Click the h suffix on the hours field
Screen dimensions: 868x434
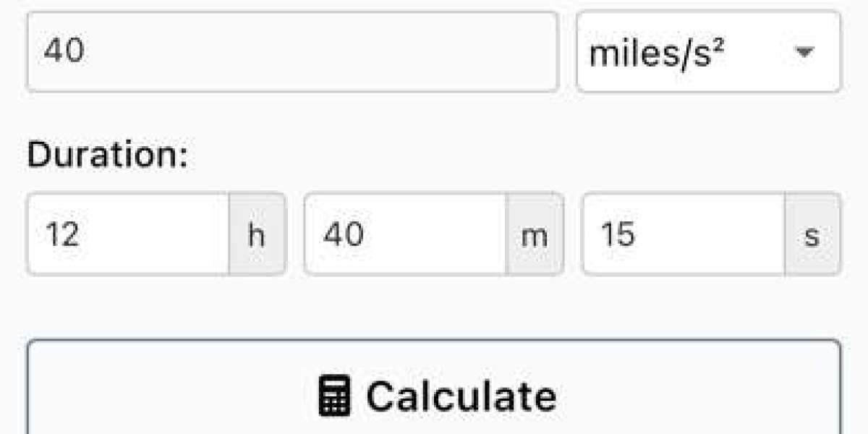257,234
